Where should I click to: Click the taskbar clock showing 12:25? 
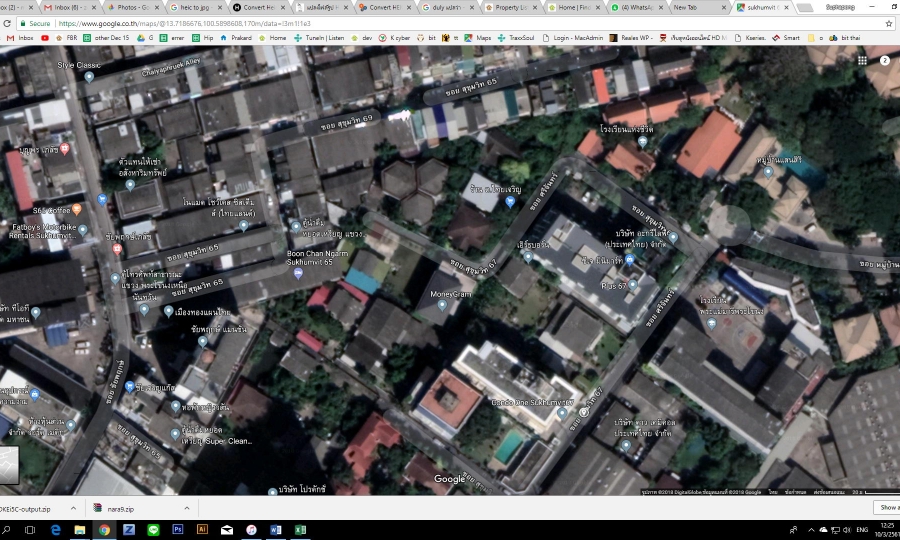887,530
